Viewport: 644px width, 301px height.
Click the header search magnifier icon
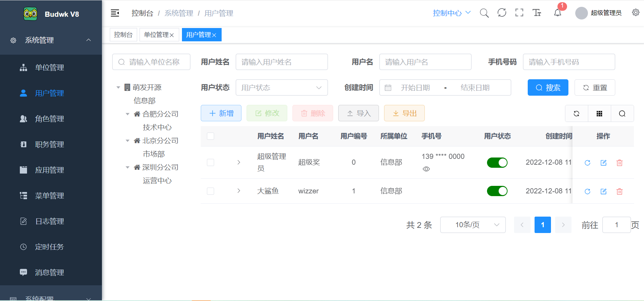484,13
